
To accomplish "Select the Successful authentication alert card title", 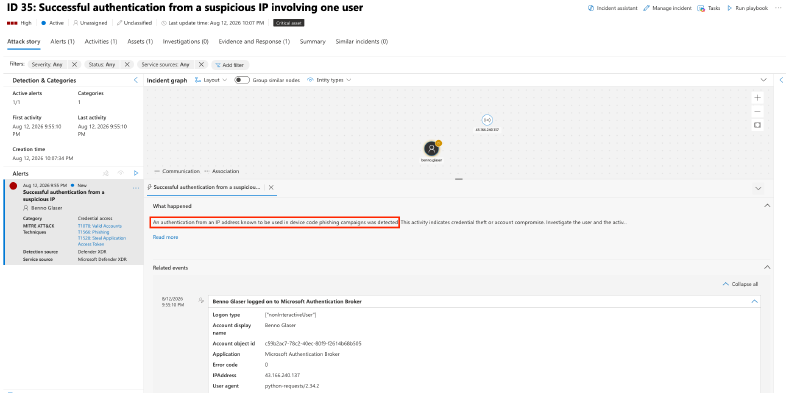I will pyautogui.click(x=63, y=195).
